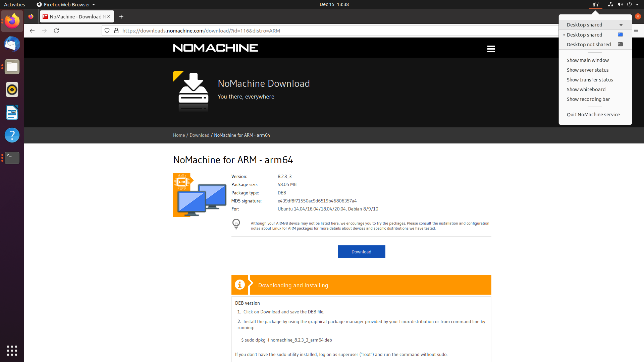The image size is (644, 362).
Task: Open the notes link in tip text
Action: (x=256, y=228)
